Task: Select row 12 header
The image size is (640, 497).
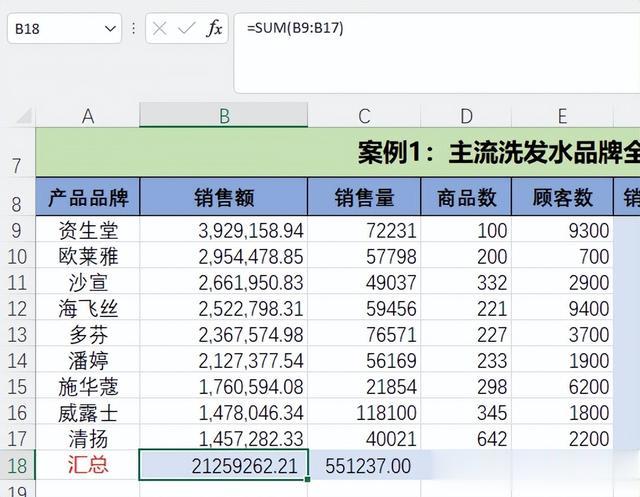Action: [x=18, y=307]
